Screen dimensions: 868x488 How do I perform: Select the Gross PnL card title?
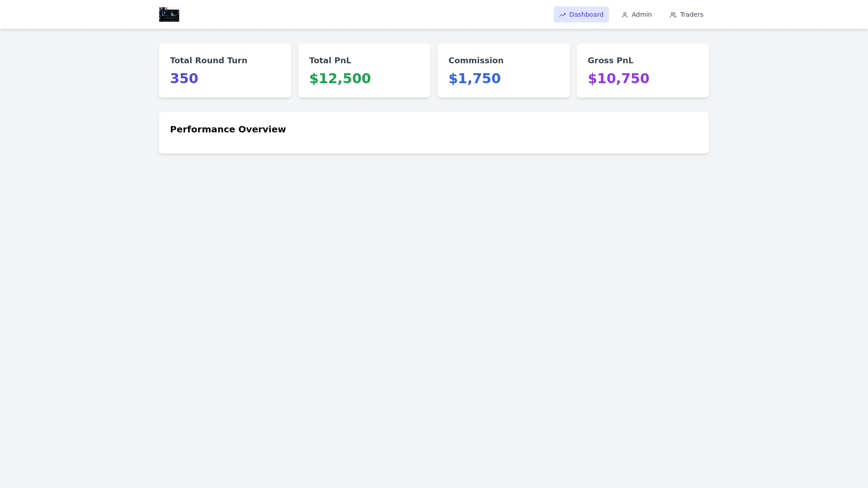tap(610, 61)
